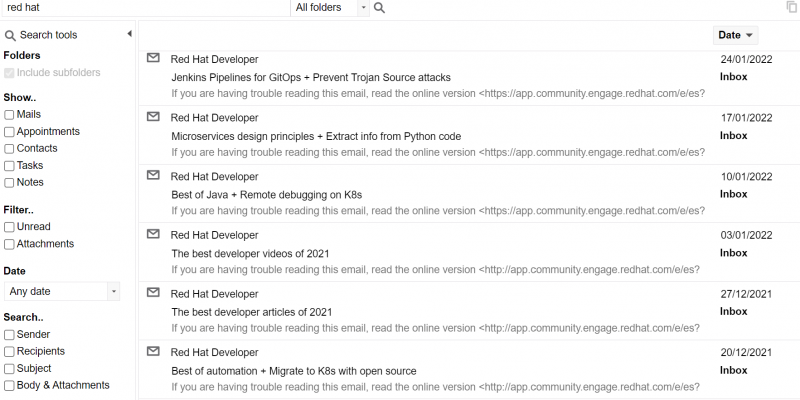The height and width of the screenshot is (400, 800).
Task: Expand the Any date dropdown
Action: pos(62,291)
